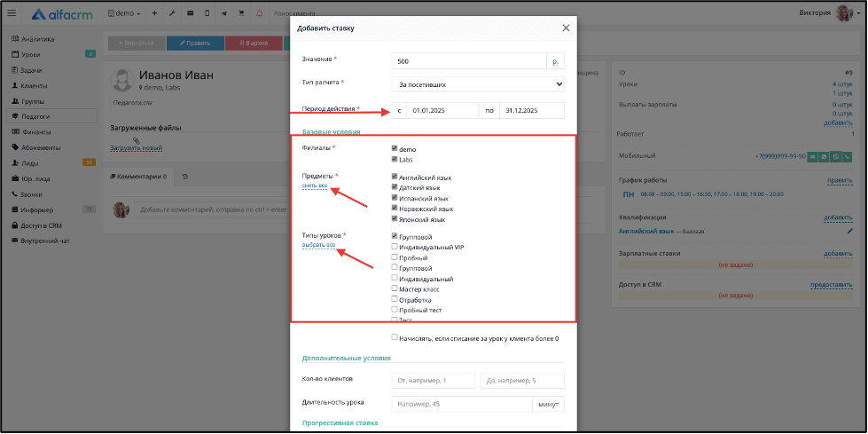
Task: Click the alfacrm logo
Action: tap(61, 13)
